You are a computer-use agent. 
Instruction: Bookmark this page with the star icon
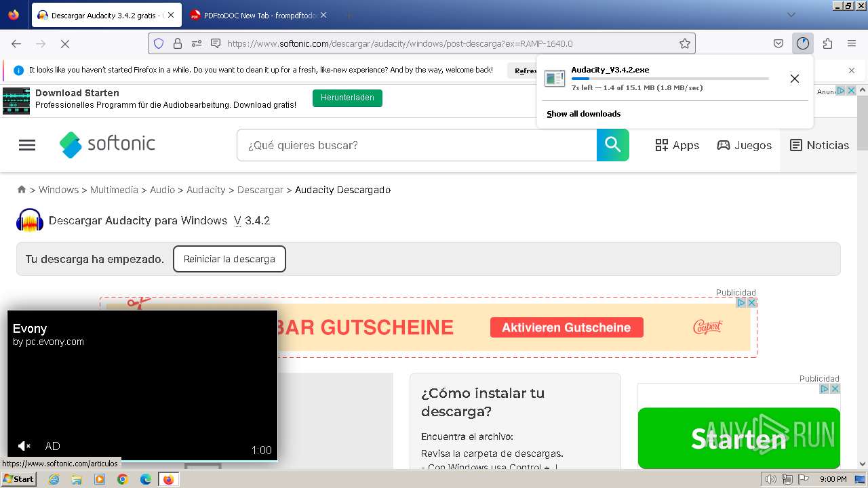[685, 43]
